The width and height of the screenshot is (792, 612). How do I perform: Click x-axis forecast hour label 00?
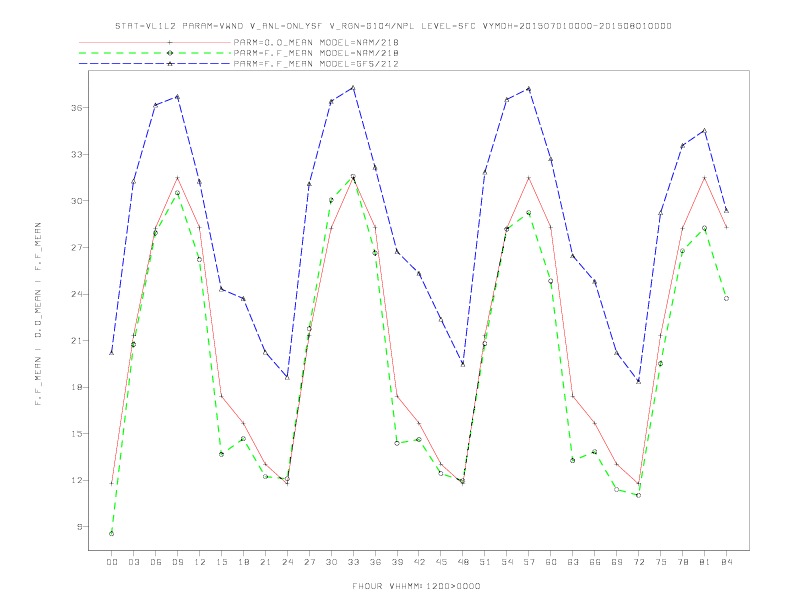pyautogui.click(x=112, y=562)
